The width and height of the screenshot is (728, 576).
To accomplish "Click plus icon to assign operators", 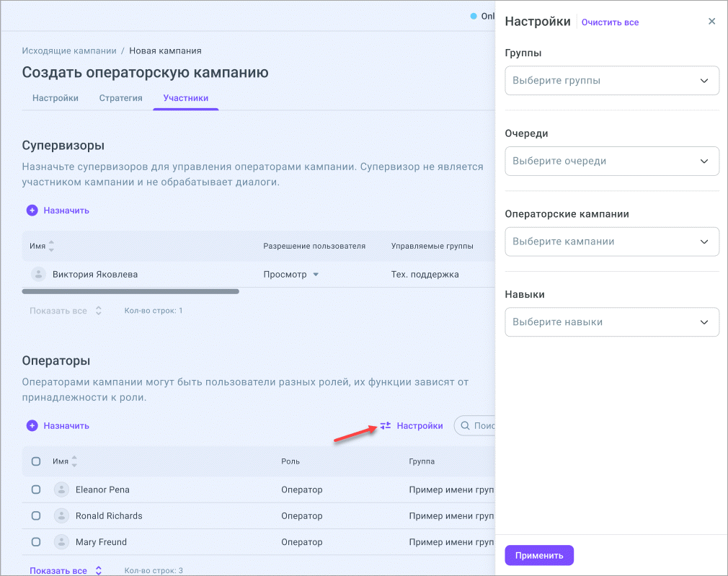I will tap(32, 426).
